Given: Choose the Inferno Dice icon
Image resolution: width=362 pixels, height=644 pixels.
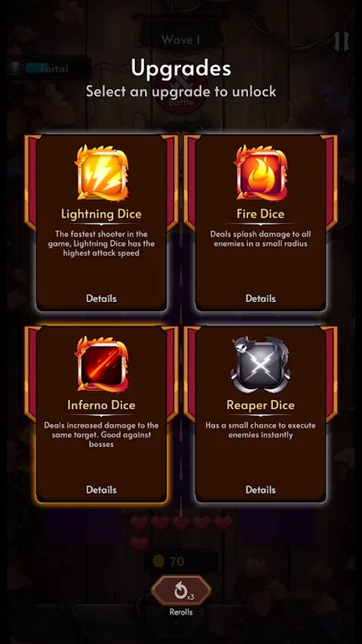Looking at the screenshot, I should pyautogui.click(x=102, y=365).
